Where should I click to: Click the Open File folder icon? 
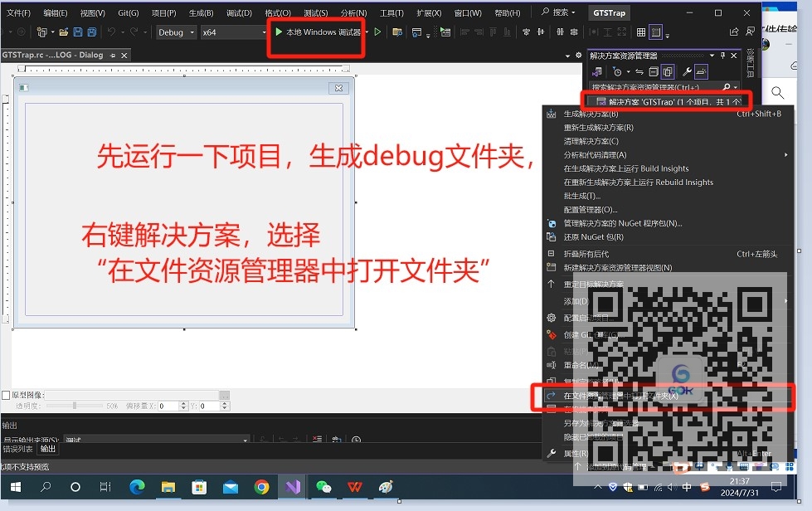click(64, 32)
